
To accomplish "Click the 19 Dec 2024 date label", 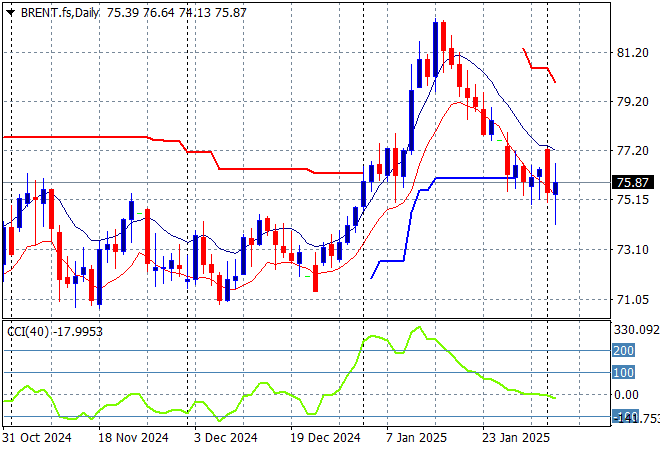I will click(325, 438).
